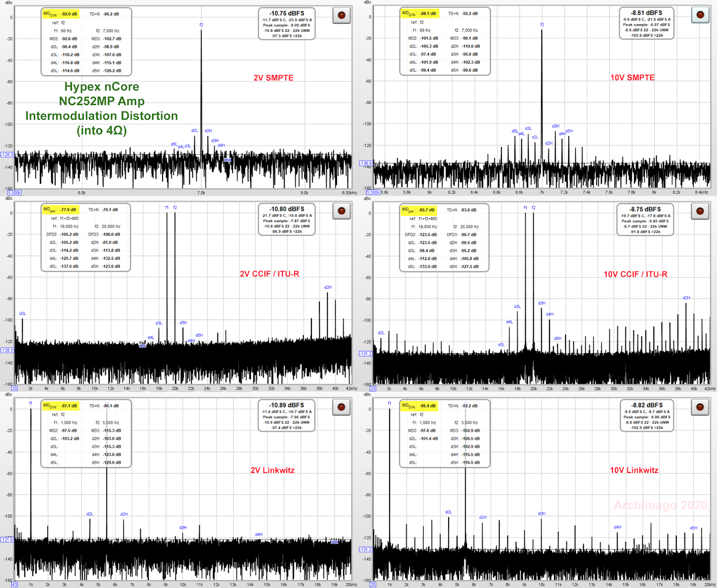Click the IMD DIN -92.0 dB value in 2V SMPTE
717x588 pixels.
click(60, 14)
